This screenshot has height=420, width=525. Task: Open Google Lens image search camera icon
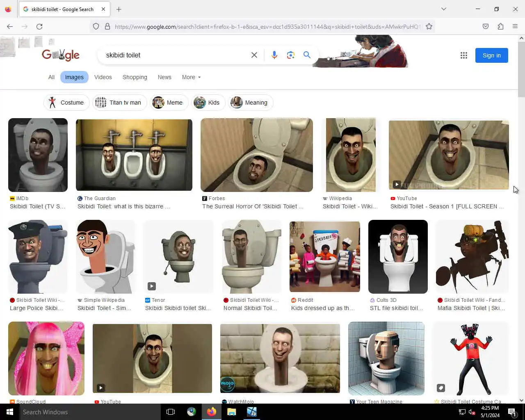tap(291, 55)
